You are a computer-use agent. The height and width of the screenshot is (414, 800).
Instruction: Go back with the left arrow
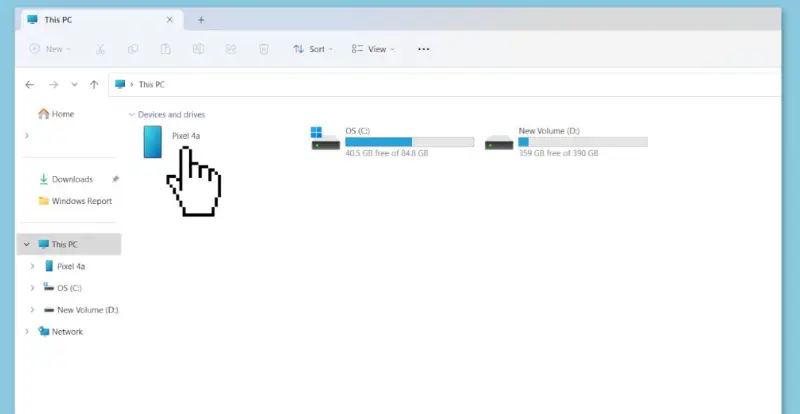click(x=30, y=85)
